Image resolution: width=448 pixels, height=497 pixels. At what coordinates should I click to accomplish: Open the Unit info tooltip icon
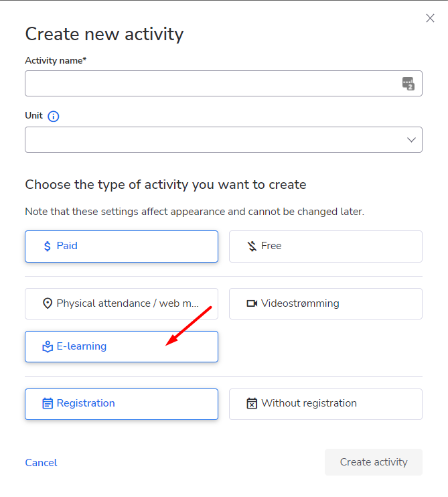click(x=53, y=117)
